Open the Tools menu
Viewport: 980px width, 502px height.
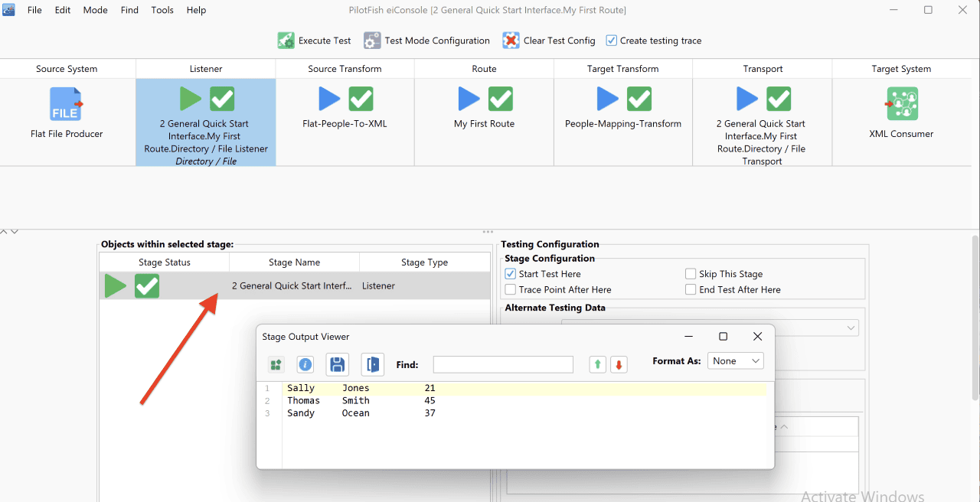pyautogui.click(x=162, y=10)
